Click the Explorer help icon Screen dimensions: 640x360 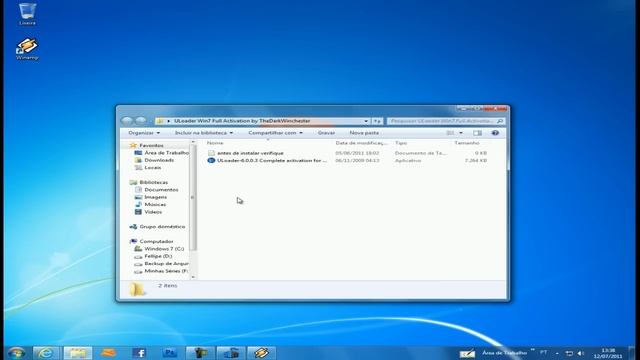point(495,133)
